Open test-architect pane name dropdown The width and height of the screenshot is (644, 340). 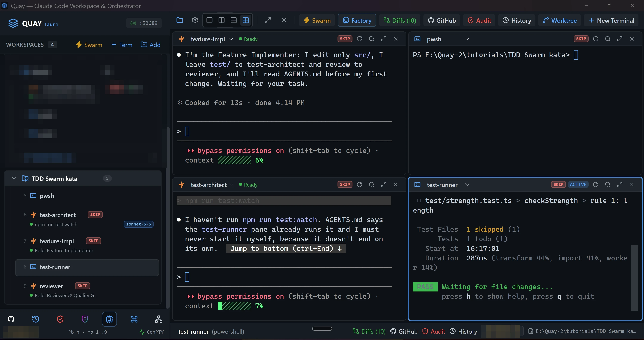pos(231,184)
